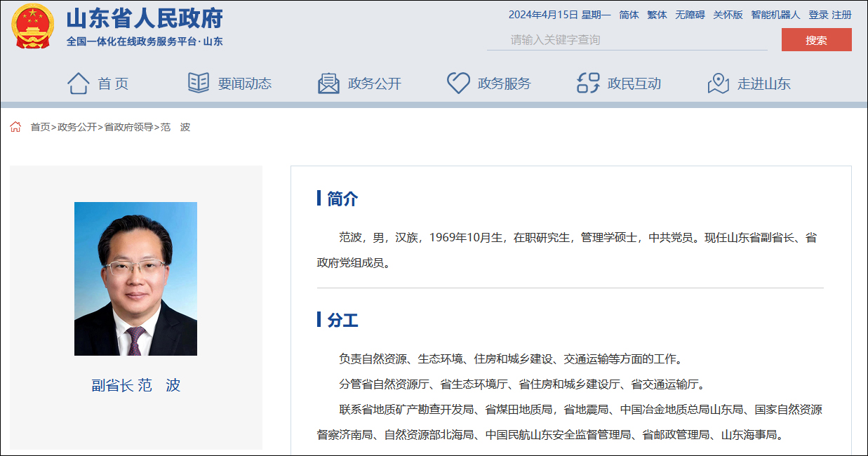This screenshot has height=456, width=868.
Task: Click the 政务公开 envelope icon
Action: coord(328,83)
